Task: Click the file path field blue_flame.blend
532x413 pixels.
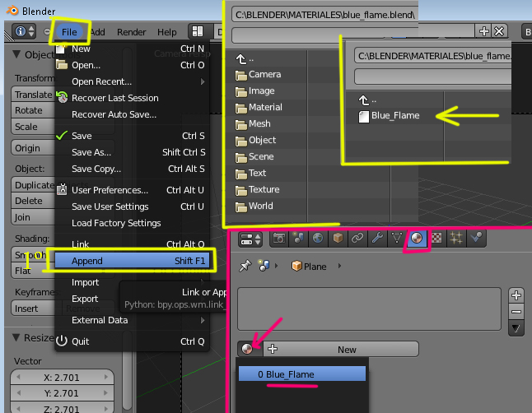Action: pyautogui.click(x=324, y=15)
